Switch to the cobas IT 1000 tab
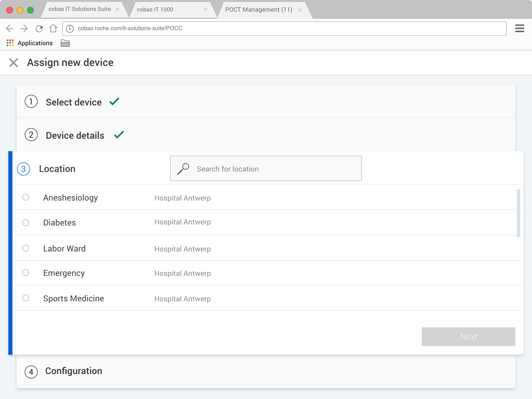The width and height of the screenshot is (532, 399). [x=155, y=10]
